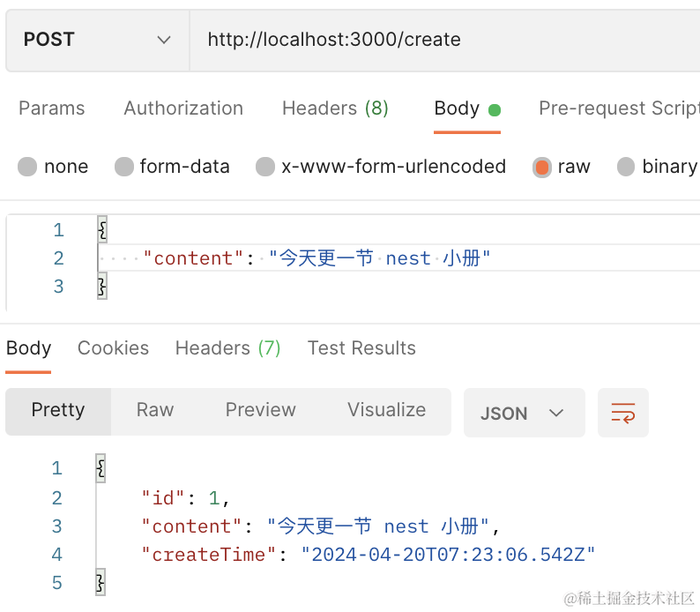Image resolution: width=700 pixels, height=612 pixels.
Task: Switch to the Authorization tab
Action: point(183,108)
